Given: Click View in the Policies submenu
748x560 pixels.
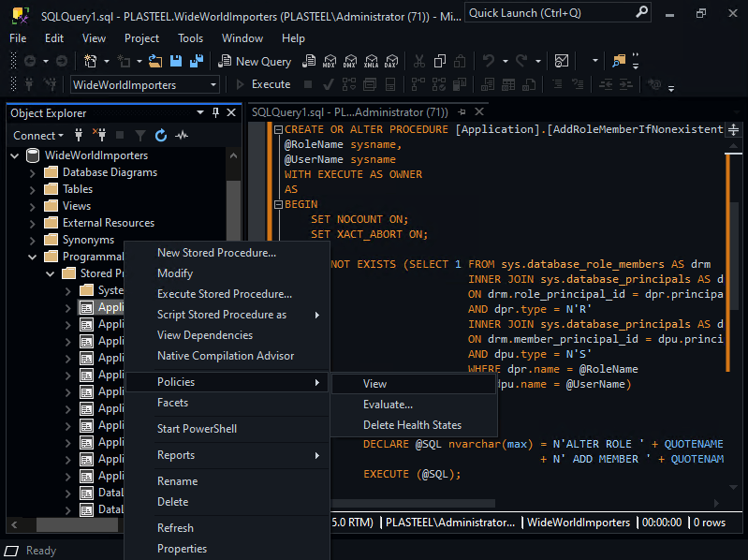Looking at the screenshot, I should coord(414,384).
